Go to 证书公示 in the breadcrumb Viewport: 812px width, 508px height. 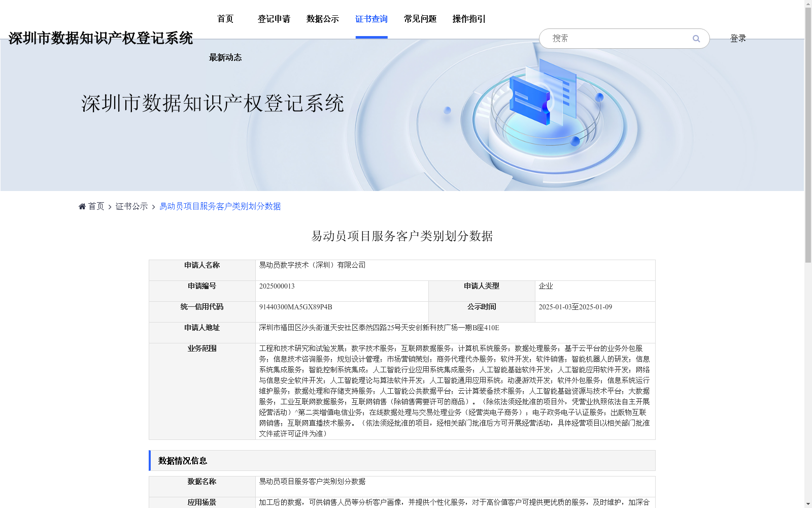[131, 206]
